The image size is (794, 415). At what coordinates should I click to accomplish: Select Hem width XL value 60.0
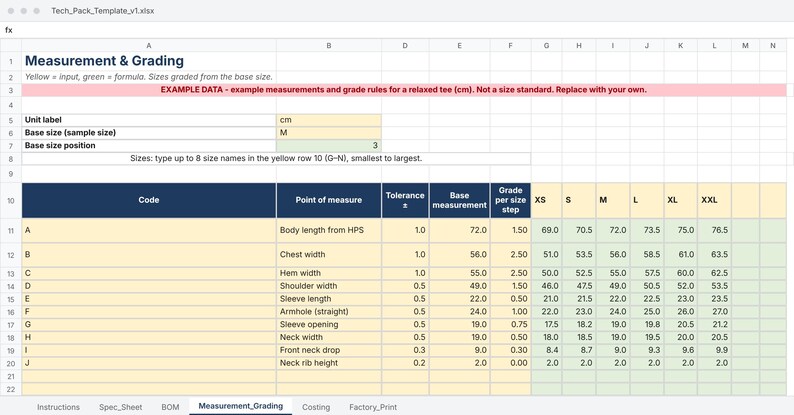pyautogui.click(x=681, y=273)
